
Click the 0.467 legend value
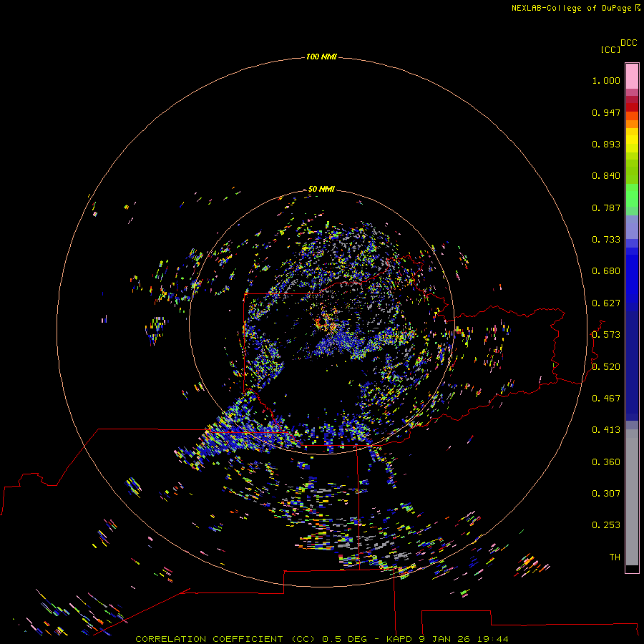tap(606, 399)
